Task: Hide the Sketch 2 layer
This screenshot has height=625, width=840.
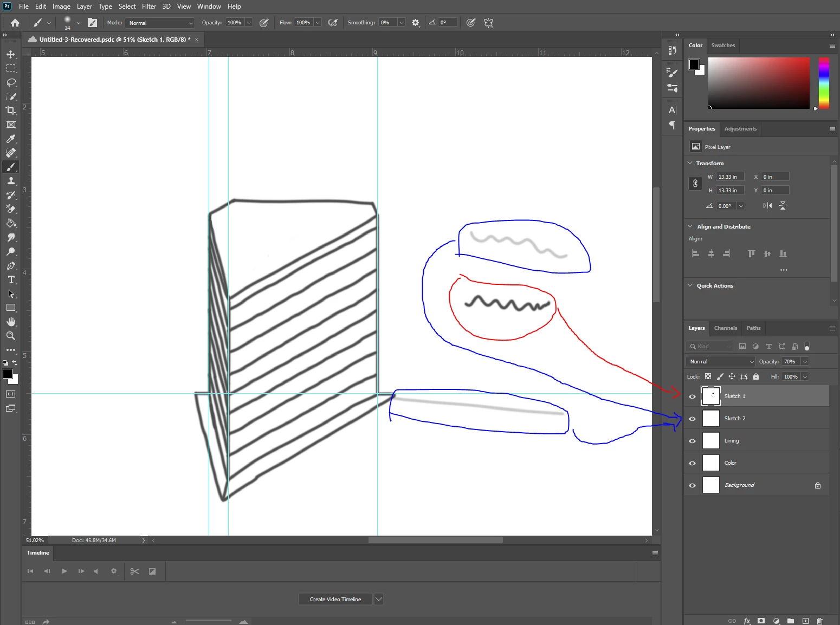Action: [x=692, y=419]
